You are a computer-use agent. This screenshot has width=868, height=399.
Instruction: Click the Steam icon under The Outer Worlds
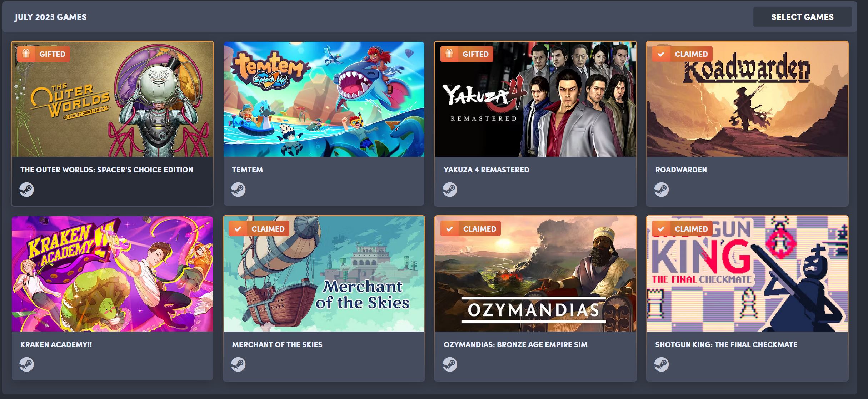click(27, 190)
